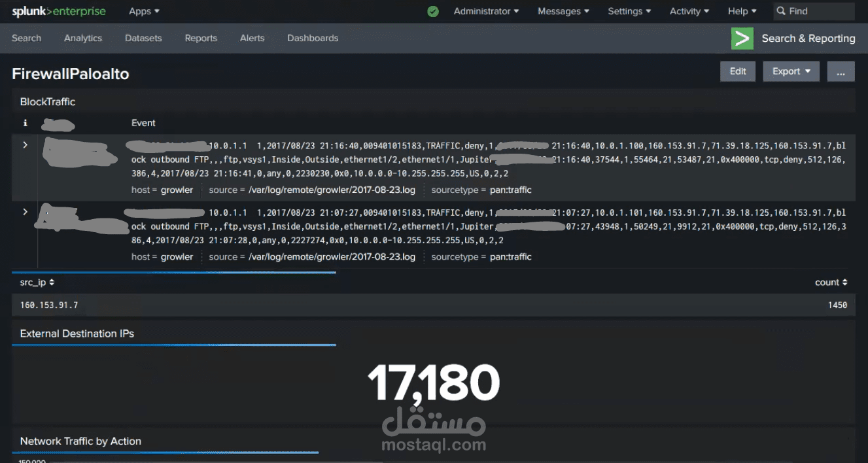Click the magnifier icon in Find
Image resolution: width=868 pixels, height=463 pixels.
[x=781, y=11]
